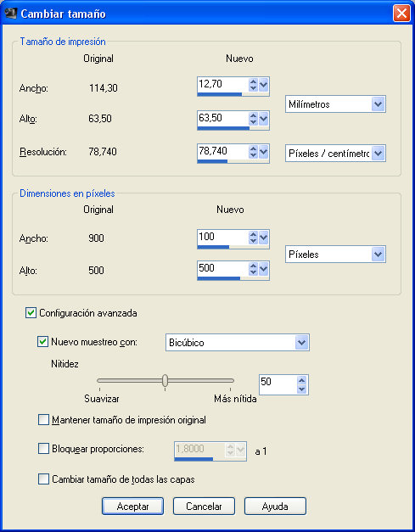This screenshot has width=415, height=532.
Task: Increase Nitidez value with spinner arrows
Action: point(301,380)
